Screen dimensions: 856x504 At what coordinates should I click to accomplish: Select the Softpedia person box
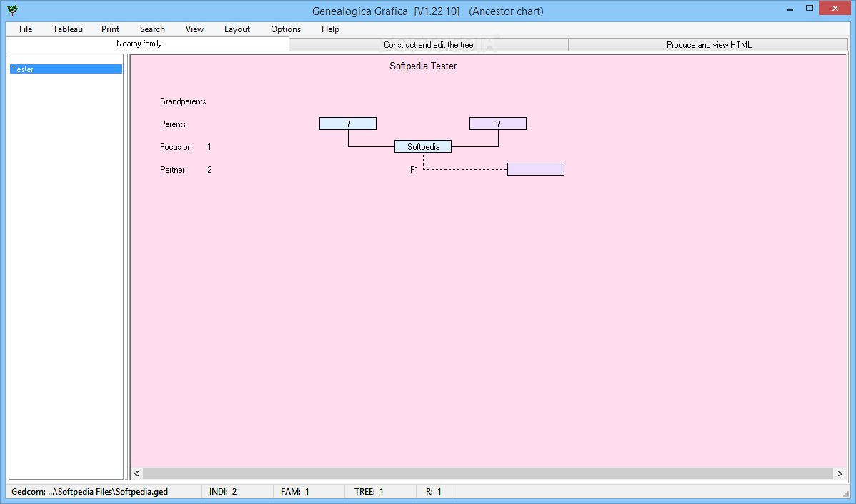(423, 147)
